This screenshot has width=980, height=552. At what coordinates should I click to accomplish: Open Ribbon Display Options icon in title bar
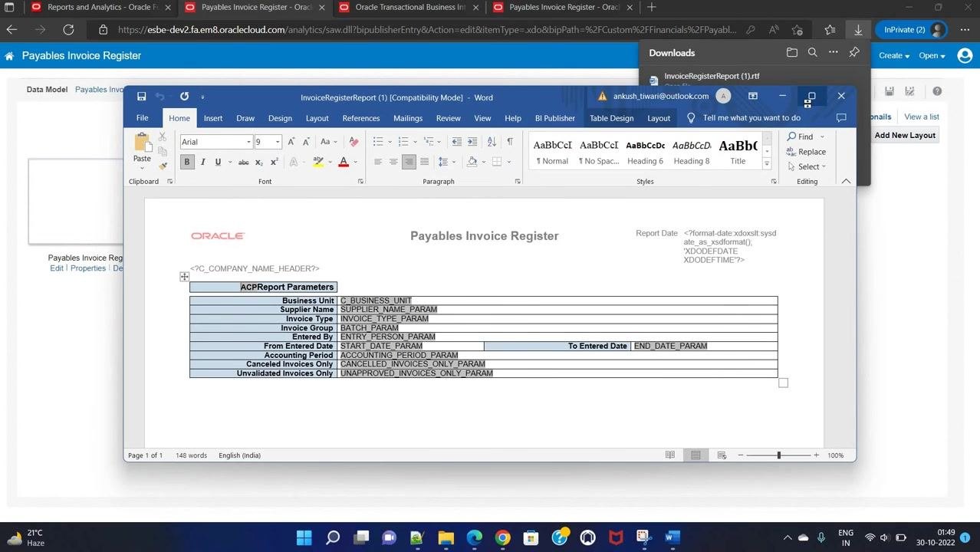(753, 97)
